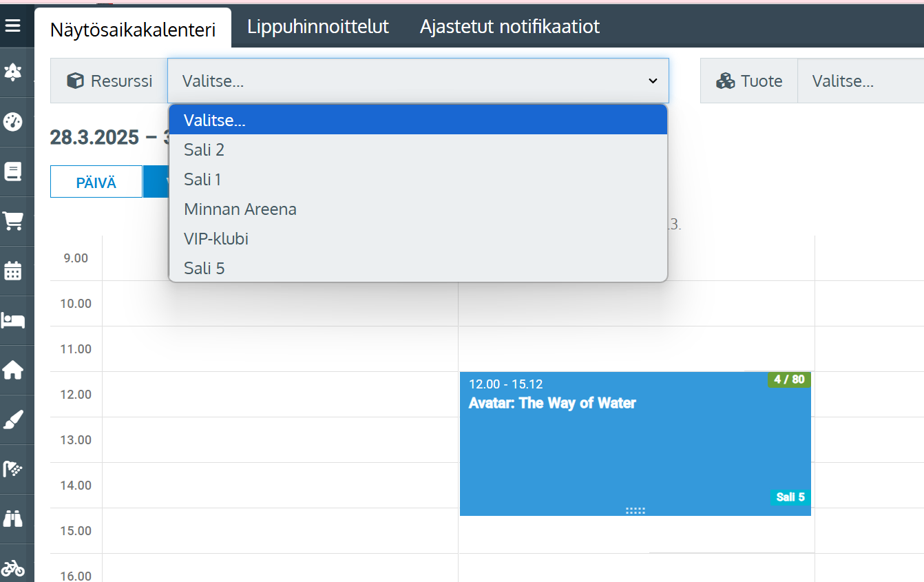Select the highlighted Valitse... option in list
The image size is (924, 582).
pyautogui.click(x=418, y=120)
